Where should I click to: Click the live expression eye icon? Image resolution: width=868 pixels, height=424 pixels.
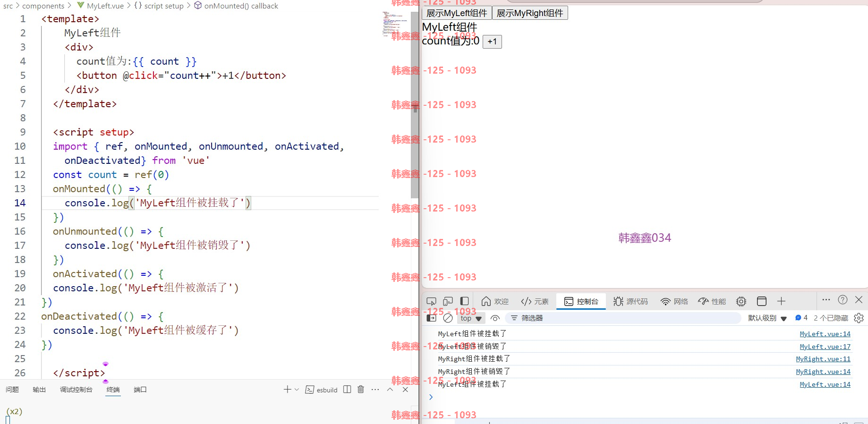[x=495, y=318]
